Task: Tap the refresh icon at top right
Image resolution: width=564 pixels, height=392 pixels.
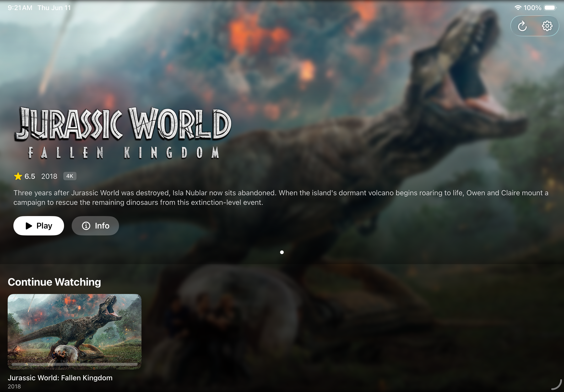Action: point(522,26)
